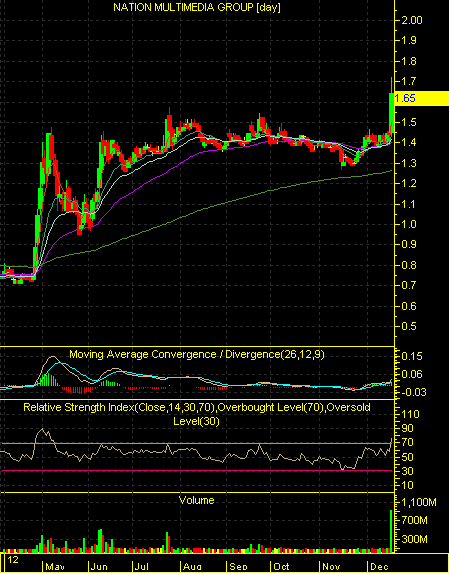Select the Jul marker on the time axis
The height and width of the screenshot is (573, 449).
tap(142, 567)
